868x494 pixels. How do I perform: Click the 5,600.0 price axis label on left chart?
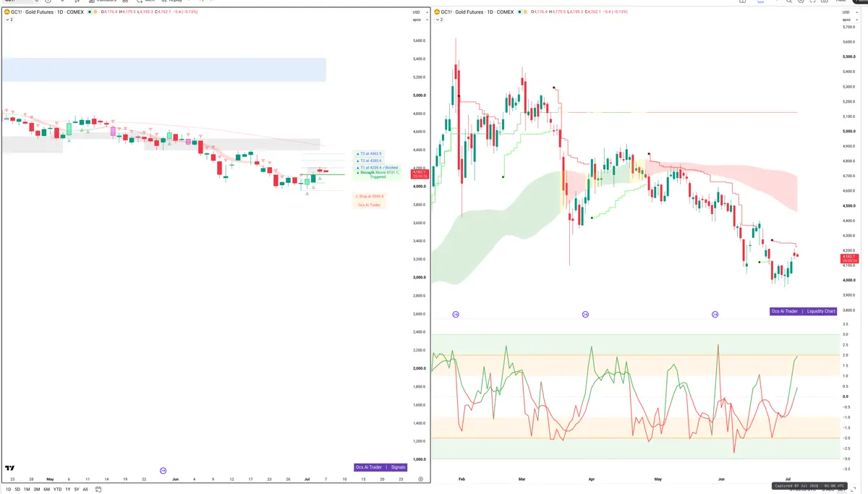[x=417, y=40]
